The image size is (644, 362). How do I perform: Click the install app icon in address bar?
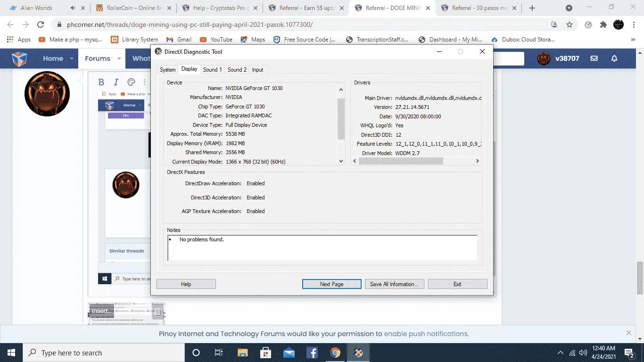[554, 25]
